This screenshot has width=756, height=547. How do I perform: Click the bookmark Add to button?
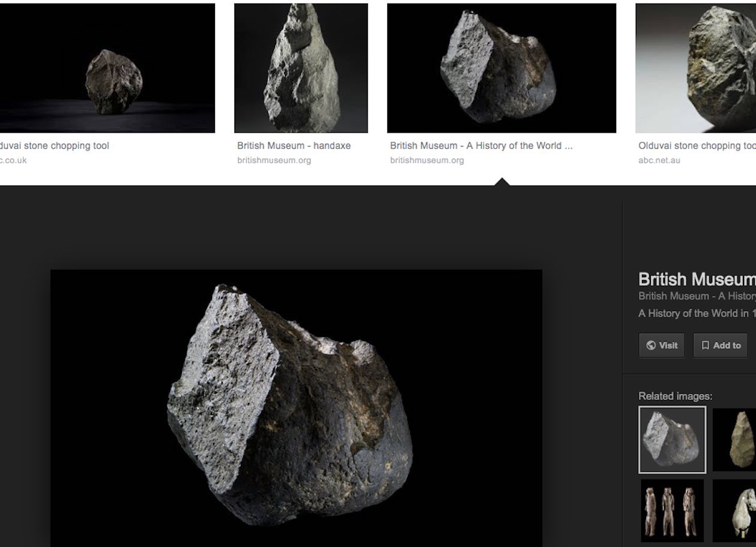coord(721,345)
